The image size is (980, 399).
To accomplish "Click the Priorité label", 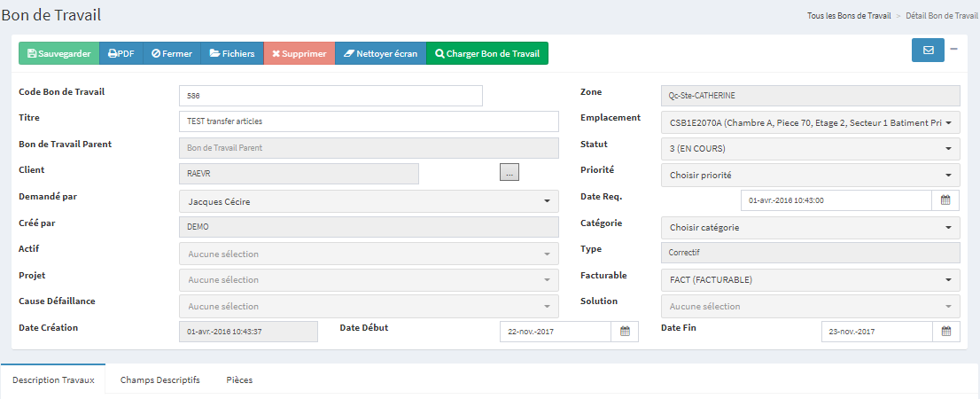I will (x=597, y=168).
